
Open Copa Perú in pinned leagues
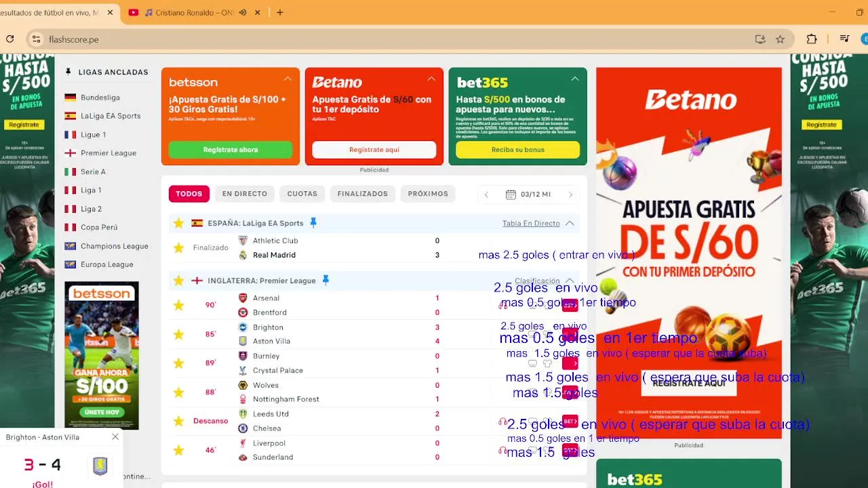99,228
